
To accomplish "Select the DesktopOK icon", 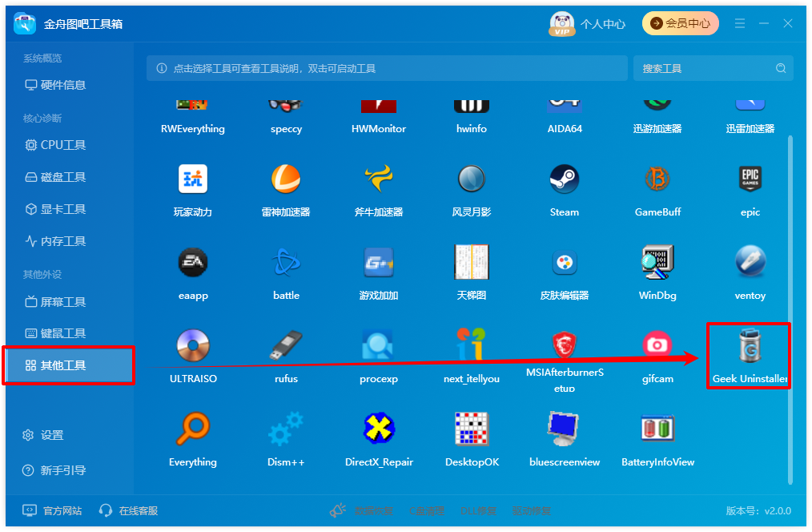I will pos(471,429).
